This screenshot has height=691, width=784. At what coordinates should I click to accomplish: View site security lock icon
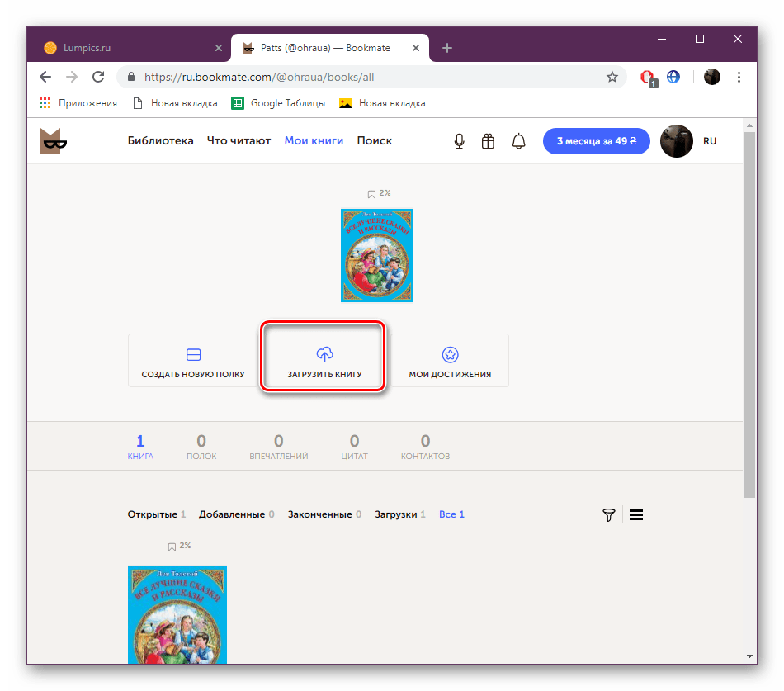coord(131,77)
